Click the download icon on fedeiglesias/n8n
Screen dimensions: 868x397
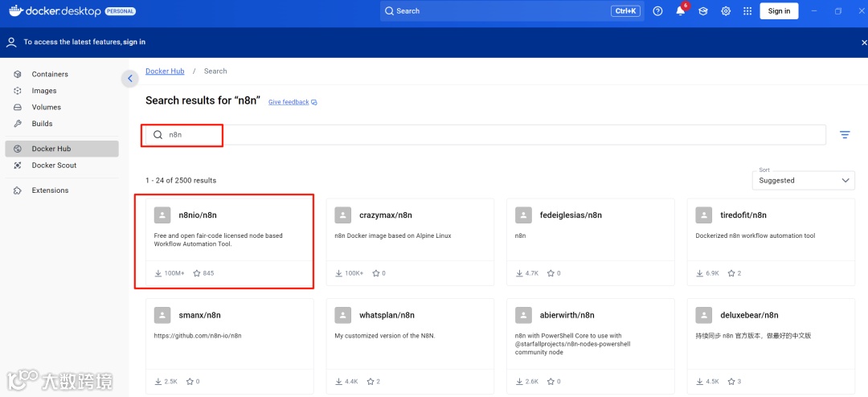tap(519, 273)
